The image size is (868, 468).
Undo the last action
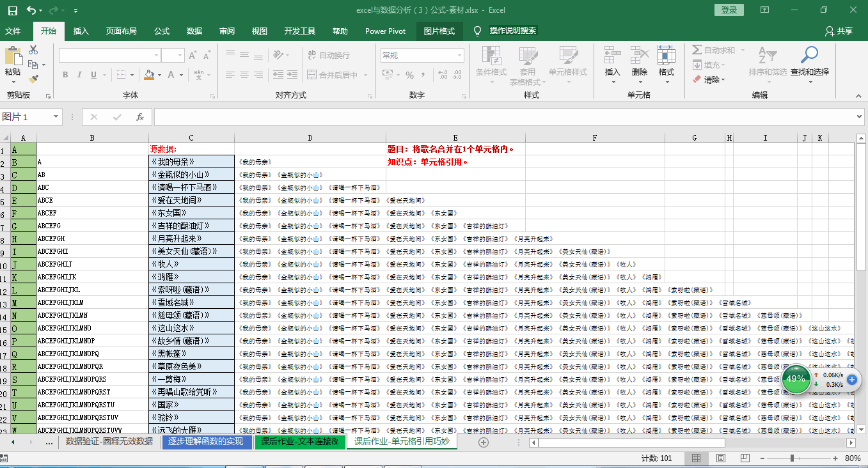click(x=31, y=10)
